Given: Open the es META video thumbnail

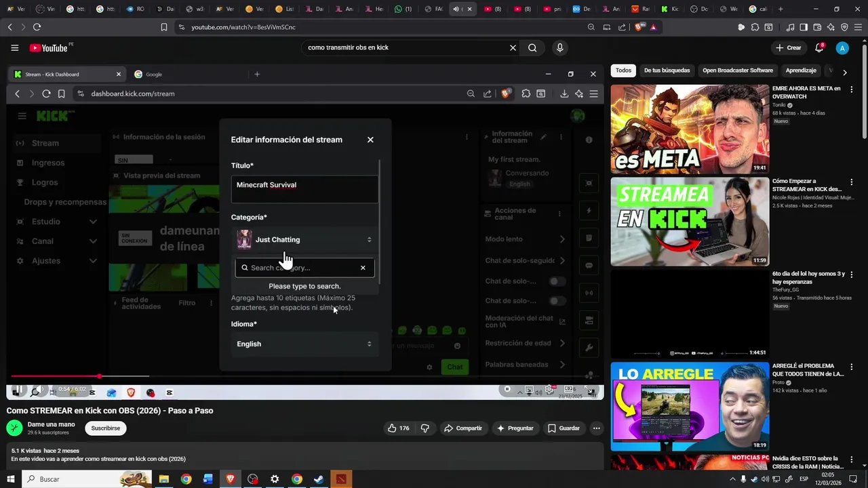Looking at the screenshot, I should pyautogui.click(x=690, y=129).
